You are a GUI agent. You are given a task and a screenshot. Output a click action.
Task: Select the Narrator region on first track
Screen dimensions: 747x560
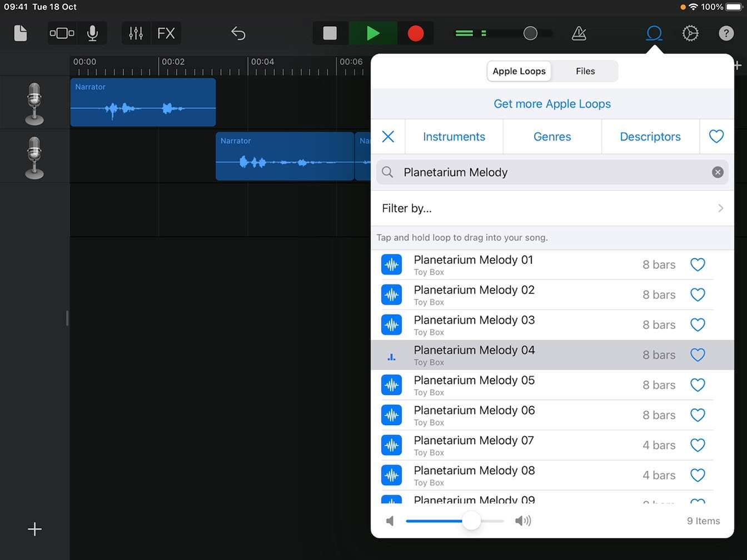(143, 102)
